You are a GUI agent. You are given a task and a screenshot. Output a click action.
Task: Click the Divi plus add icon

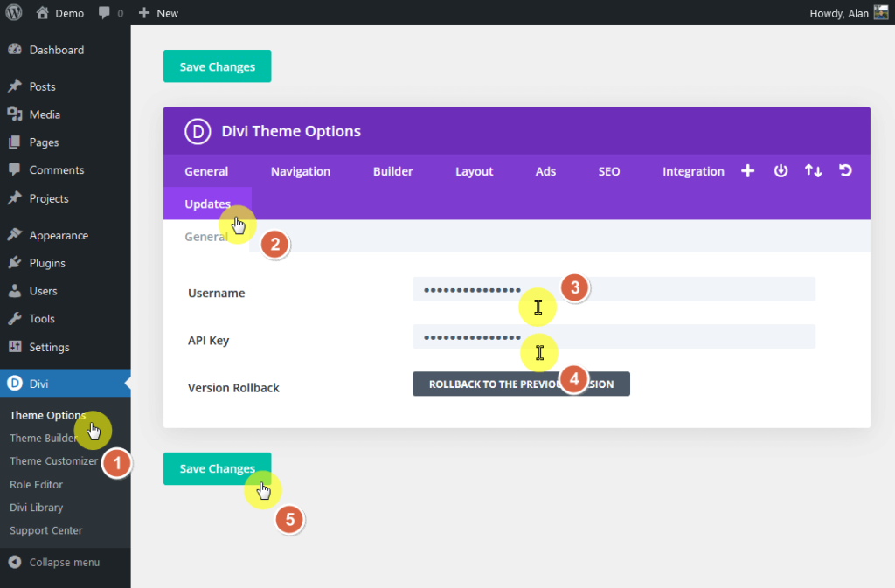pos(748,170)
